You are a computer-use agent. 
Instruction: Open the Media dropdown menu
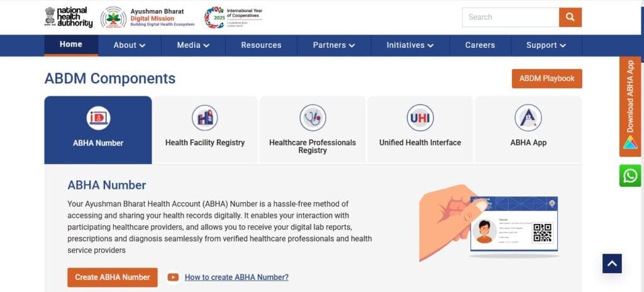coord(193,45)
